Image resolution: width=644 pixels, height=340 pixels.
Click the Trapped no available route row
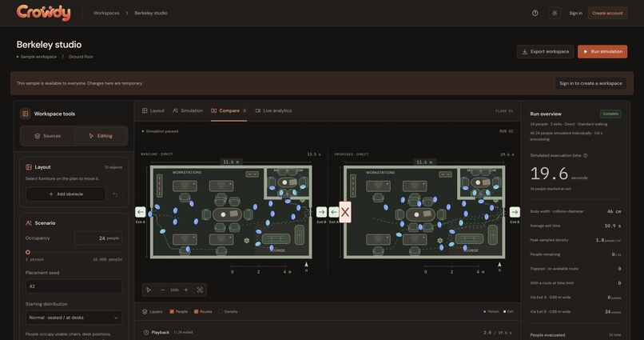pos(575,269)
